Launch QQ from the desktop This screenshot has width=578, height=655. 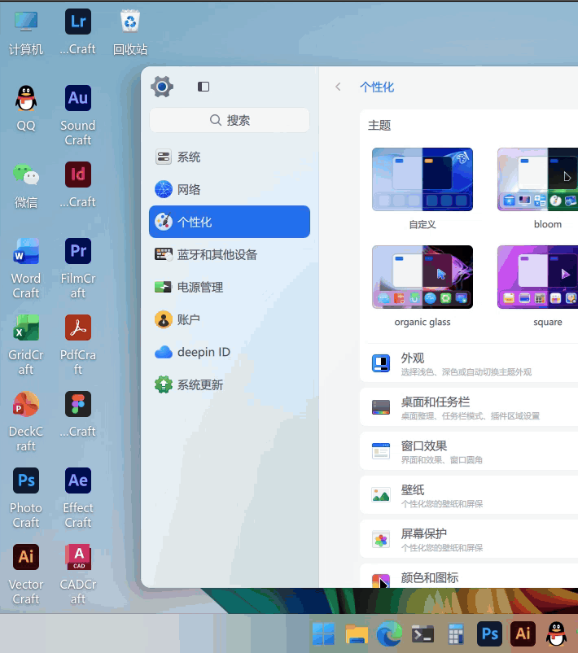26,109
